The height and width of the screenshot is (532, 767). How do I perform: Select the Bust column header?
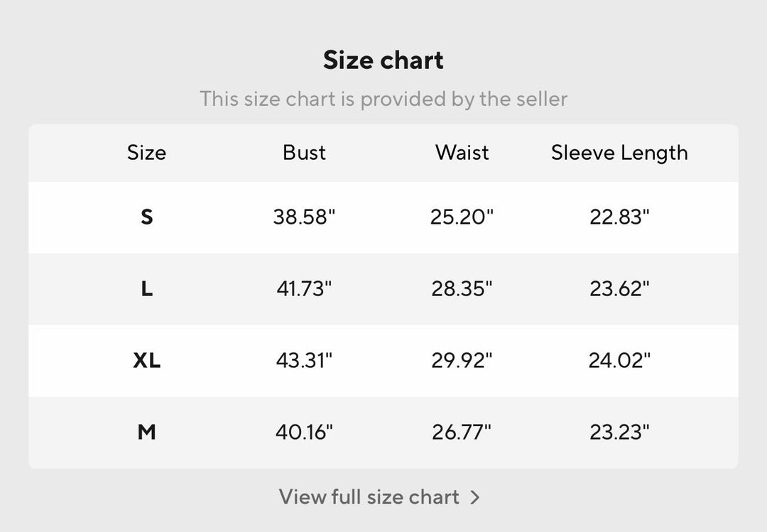(x=304, y=153)
